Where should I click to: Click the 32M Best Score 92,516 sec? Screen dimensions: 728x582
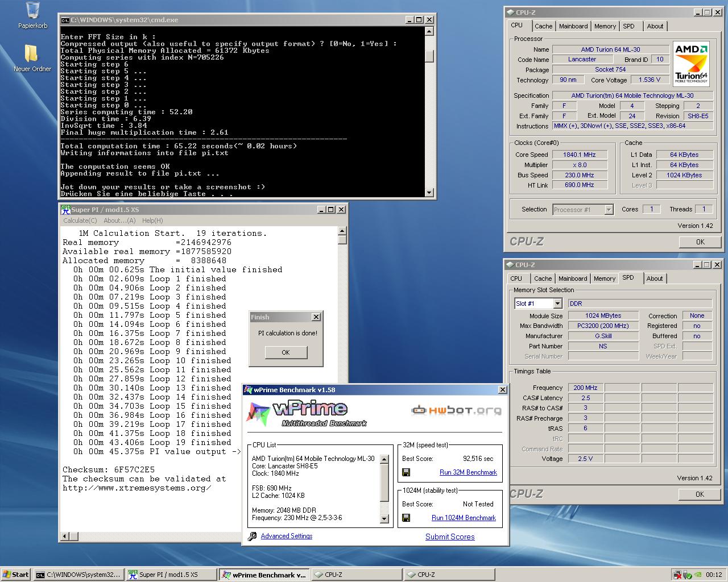(478, 458)
